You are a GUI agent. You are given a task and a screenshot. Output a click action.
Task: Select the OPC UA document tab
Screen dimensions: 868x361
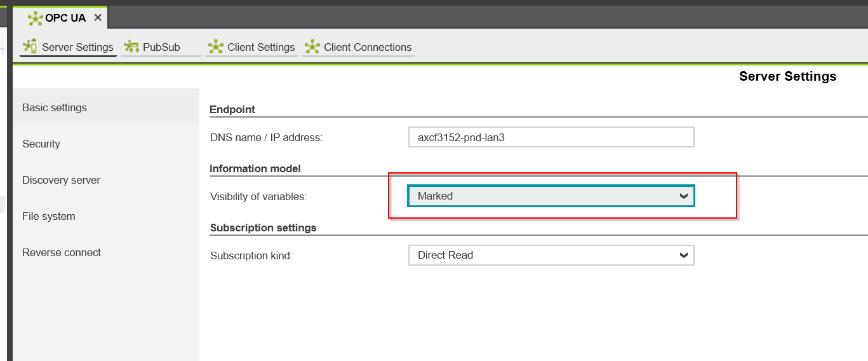(x=60, y=17)
